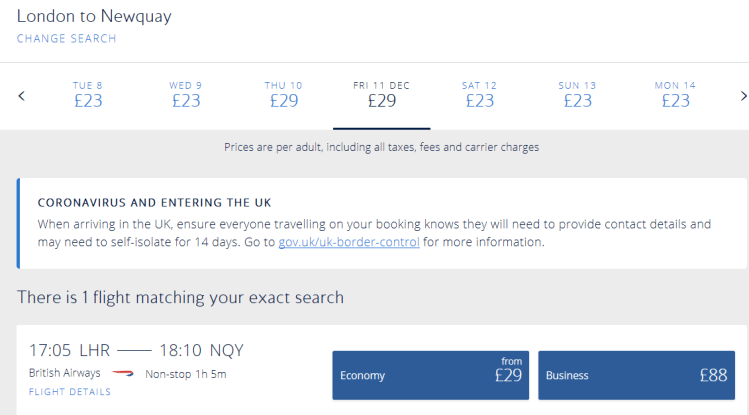Click the Change Search link

[66, 39]
